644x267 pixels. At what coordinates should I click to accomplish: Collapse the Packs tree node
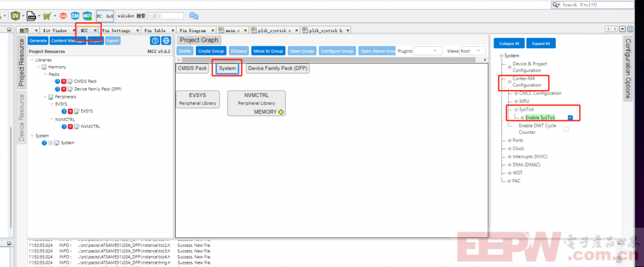click(x=45, y=74)
